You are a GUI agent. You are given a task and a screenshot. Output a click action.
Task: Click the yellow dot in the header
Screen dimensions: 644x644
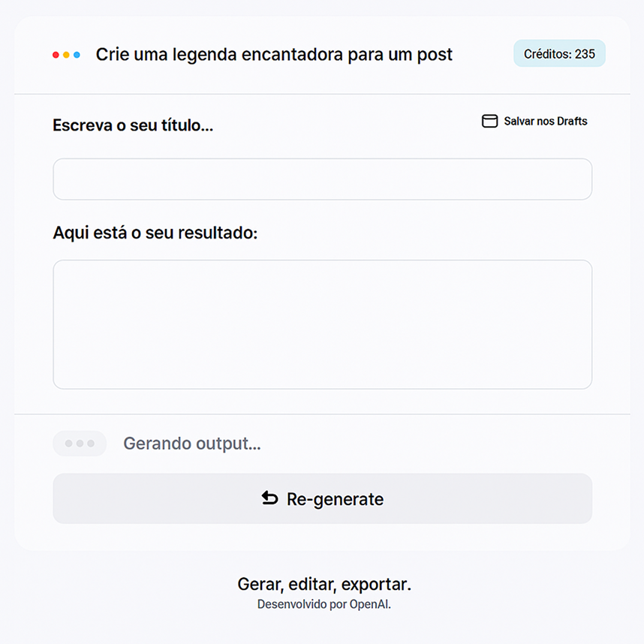66,55
